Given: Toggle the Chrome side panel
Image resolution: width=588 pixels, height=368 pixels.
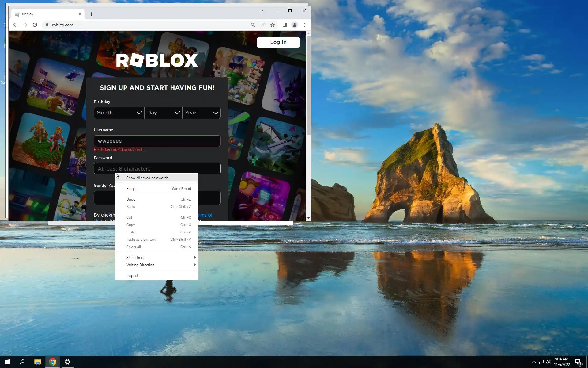Looking at the screenshot, I should coord(285,25).
